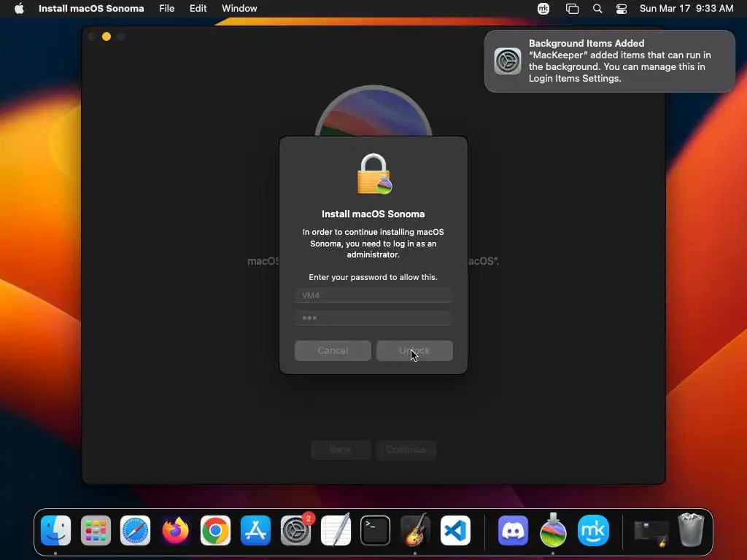Open the Window menu
This screenshot has height=560, width=747.
[239, 8]
